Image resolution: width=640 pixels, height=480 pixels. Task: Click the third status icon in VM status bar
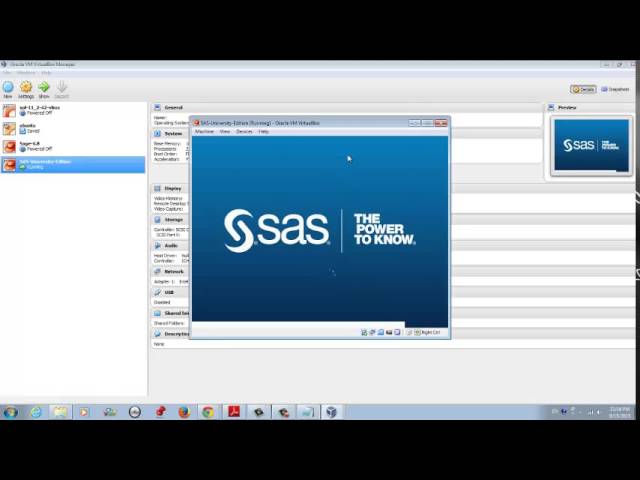pyautogui.click(x=380, y=333)
